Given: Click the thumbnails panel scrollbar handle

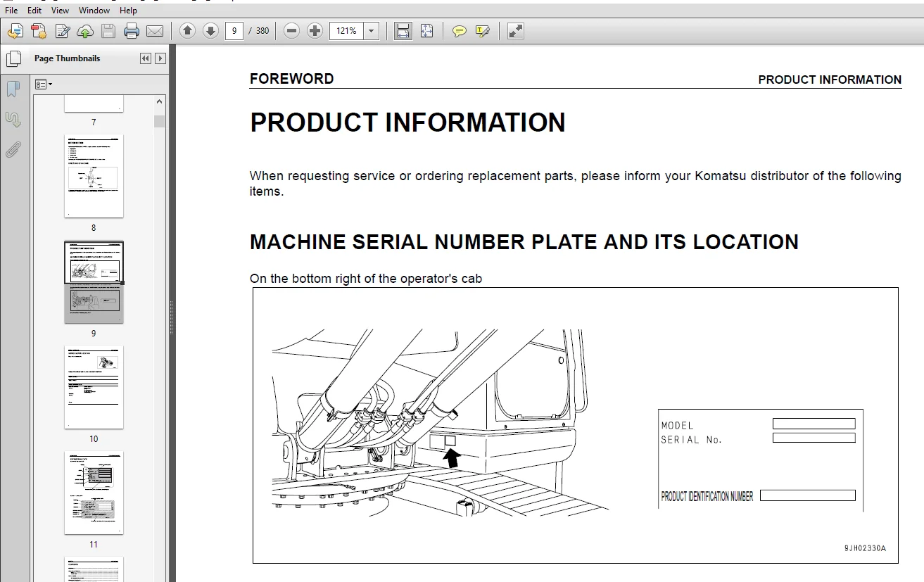Looking at the screenshot, I should tap(160, 121).
